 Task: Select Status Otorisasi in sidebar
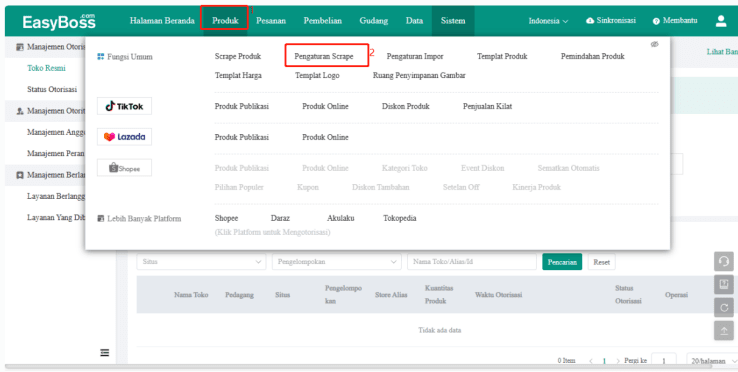tap(52, 89)
